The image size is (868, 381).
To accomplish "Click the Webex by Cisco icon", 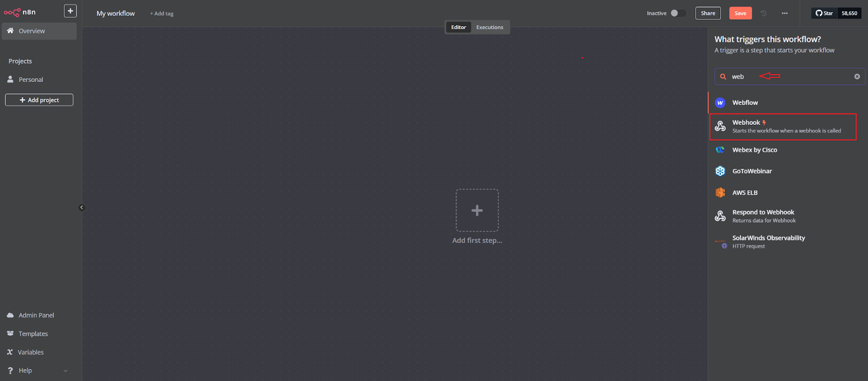I will click(x=720, y=150).
